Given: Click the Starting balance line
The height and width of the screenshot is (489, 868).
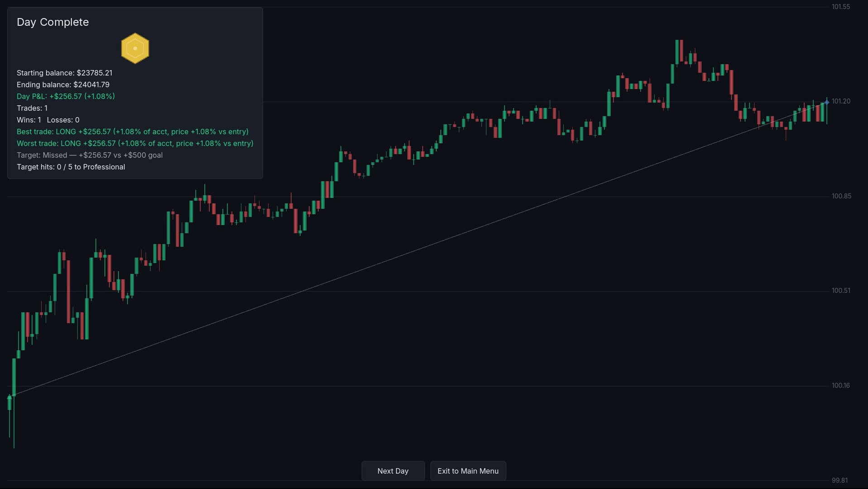Looking at the screenshot, I should (65, 73).
